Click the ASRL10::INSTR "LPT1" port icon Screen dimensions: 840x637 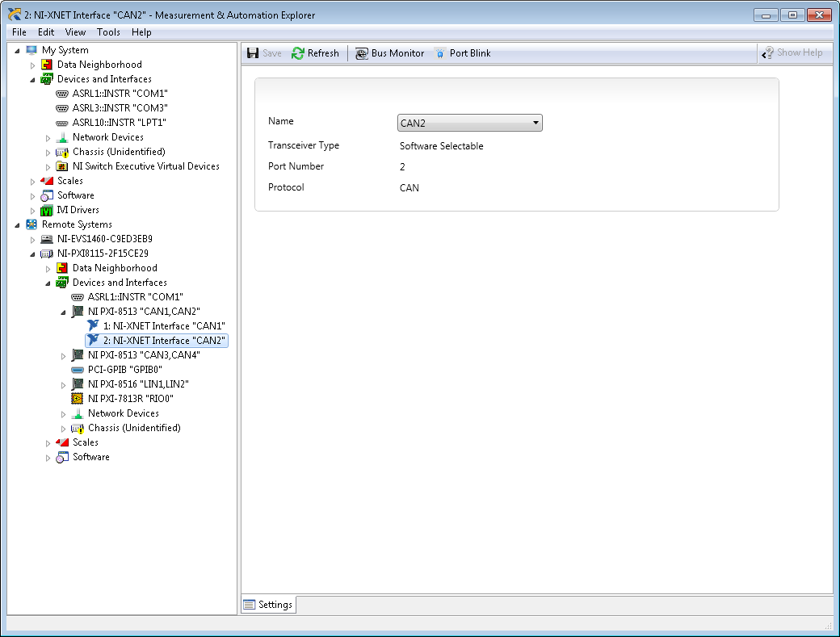[62, 123]
